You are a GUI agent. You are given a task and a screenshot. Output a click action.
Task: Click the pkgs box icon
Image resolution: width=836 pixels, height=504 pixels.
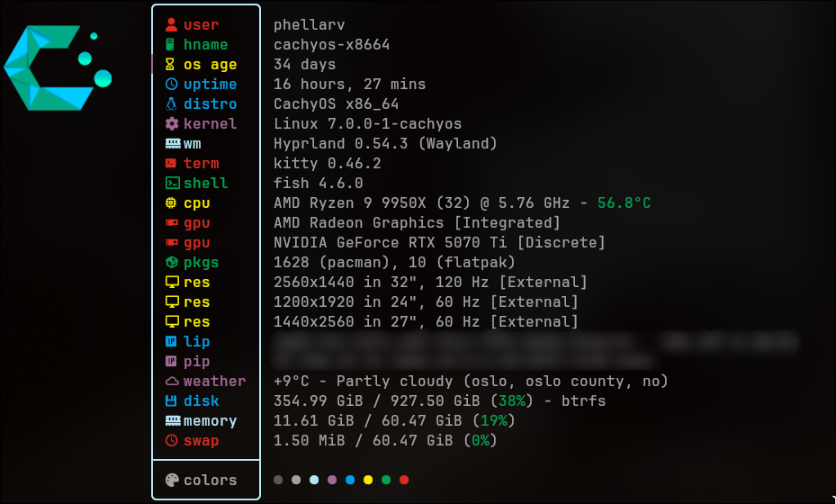tap(171, 262)
